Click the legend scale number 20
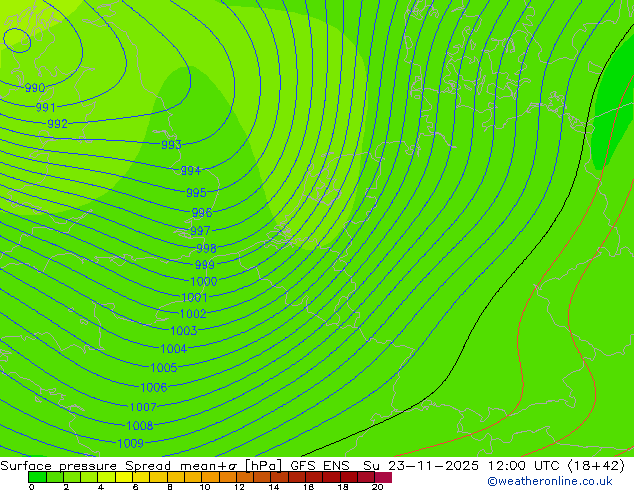Image resolution: width=634 pixels, height=490 pixels. [377, 487]
